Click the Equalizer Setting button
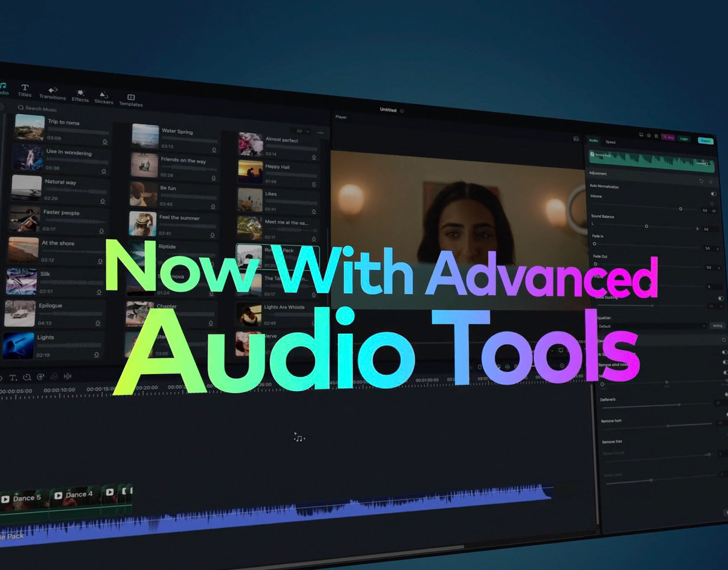 pyautogui.click(x=717, y=325)
